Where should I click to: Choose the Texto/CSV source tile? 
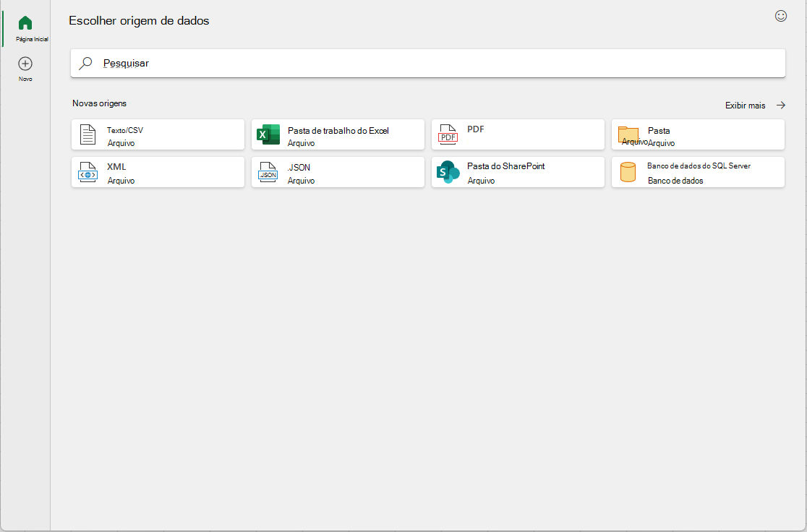158,134
